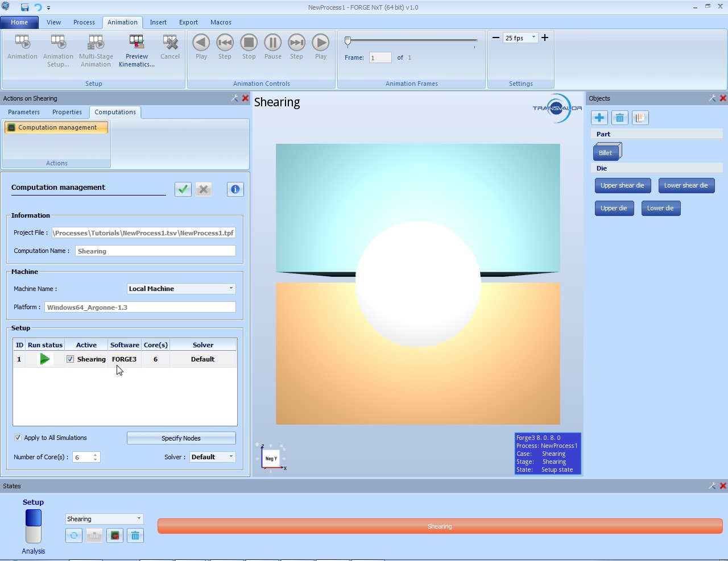Viewport: 728px width, 561px height.
Task: Step the animation forward one frame
Action: click(297, 43)
